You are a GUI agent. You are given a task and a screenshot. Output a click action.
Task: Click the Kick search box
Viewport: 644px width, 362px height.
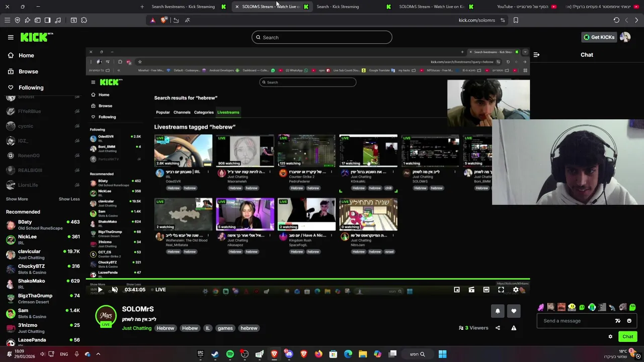click(x=322, y=37)
